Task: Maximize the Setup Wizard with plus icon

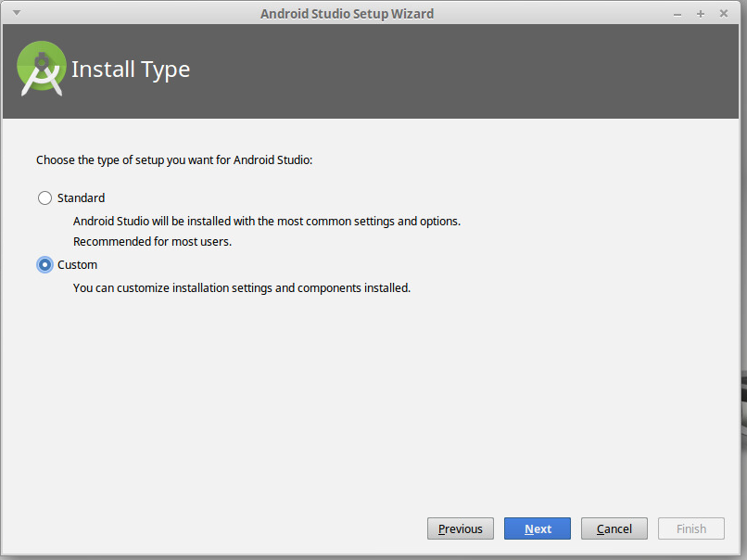Action: (701, 14)
